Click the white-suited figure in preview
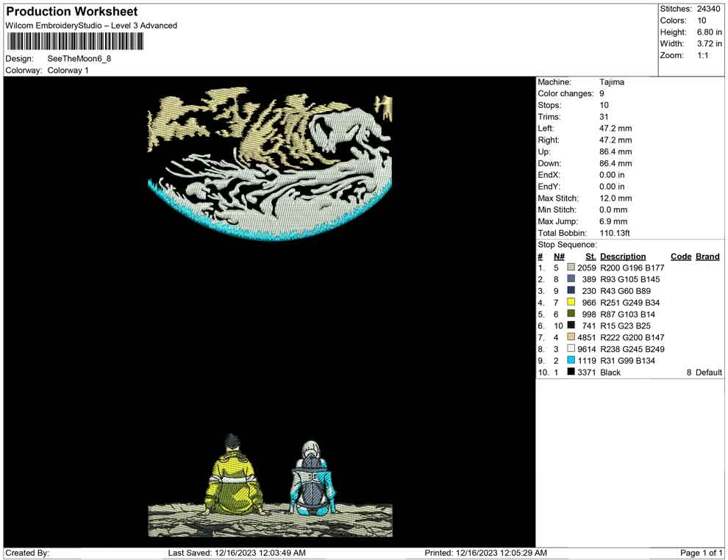 pyautogui.click(x=313, y=478)
